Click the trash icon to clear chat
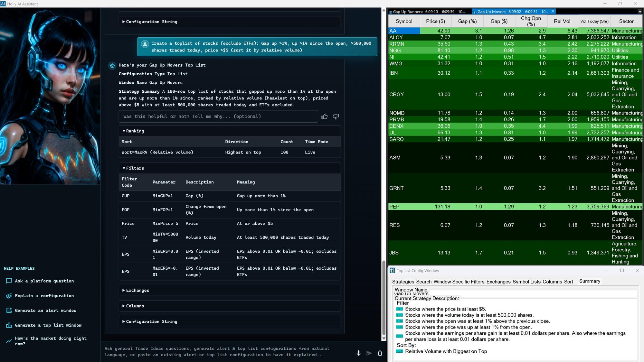The width and height of the screenshot is (644, 362). pos(380,353)
